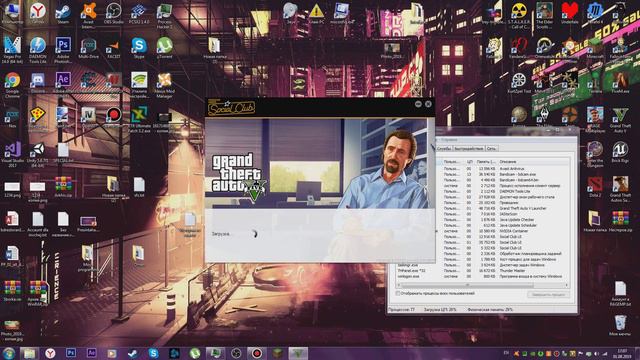Enable show processes from all users checkbox

tap(398, 293)
